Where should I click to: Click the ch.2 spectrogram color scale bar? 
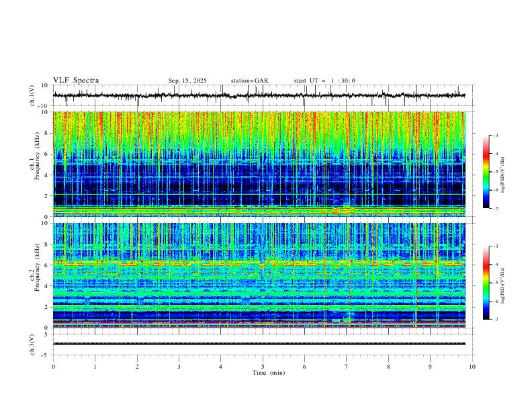point(486,283)
